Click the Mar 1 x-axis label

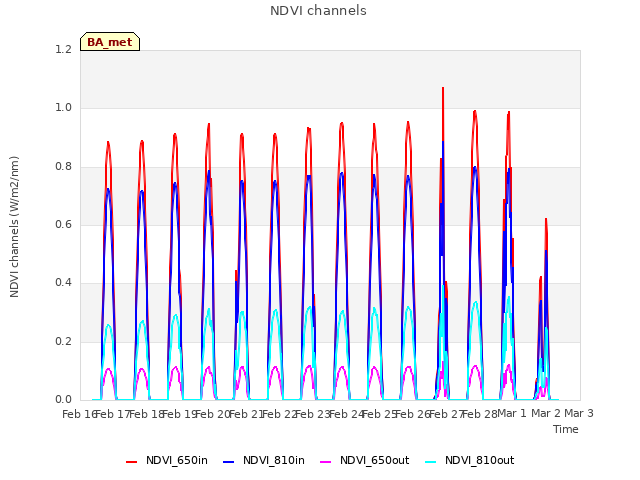(512, 413)
